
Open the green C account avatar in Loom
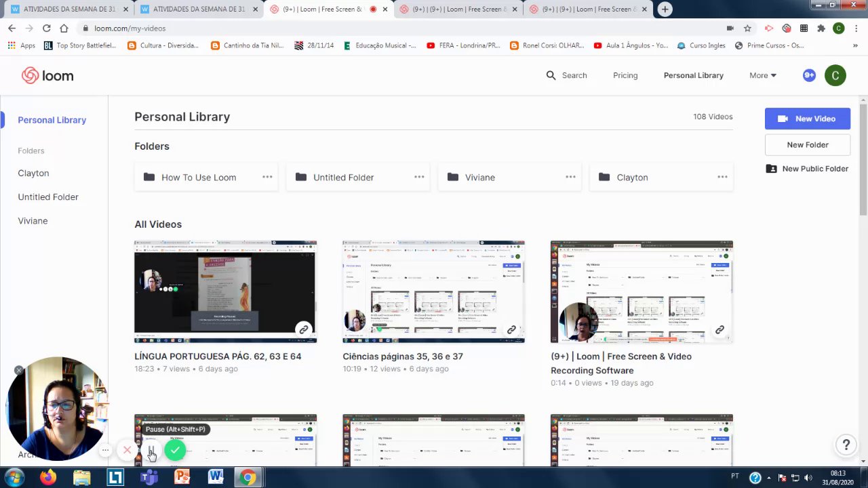click(835, 75)
